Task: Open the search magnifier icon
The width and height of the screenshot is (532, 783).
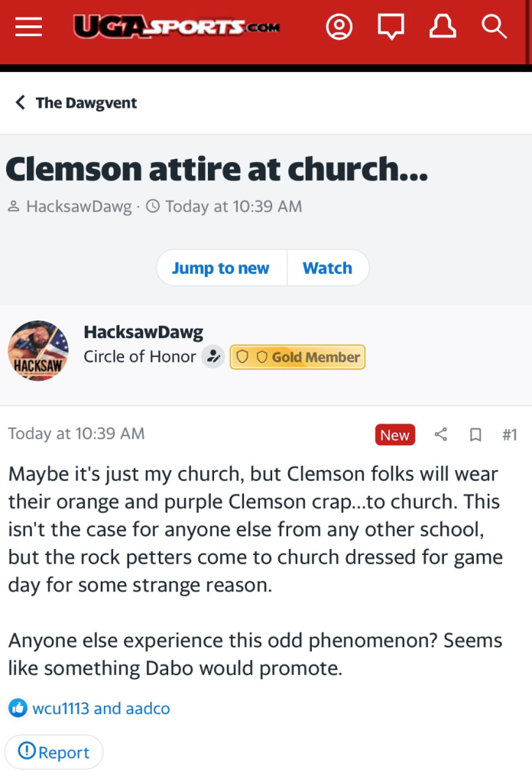Action: pos(494,27)
